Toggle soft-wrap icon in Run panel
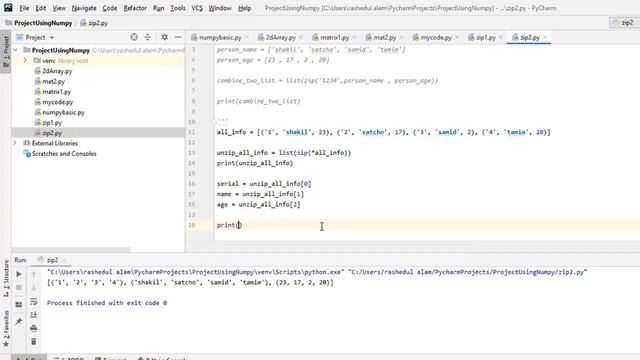 [x=34, y=302]
